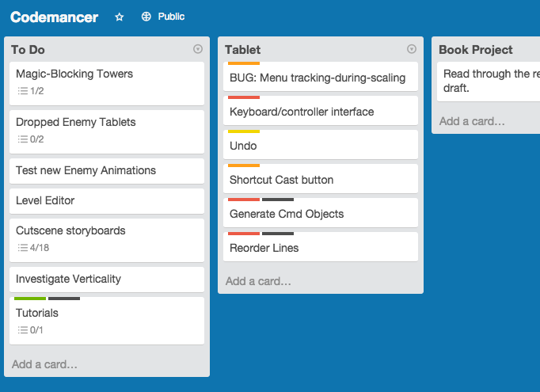Click red label on Reorder Lines card

[244, 234]
